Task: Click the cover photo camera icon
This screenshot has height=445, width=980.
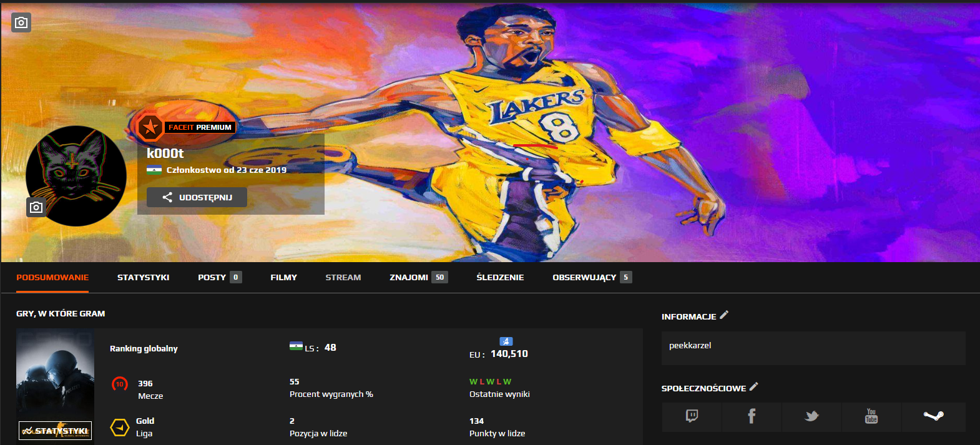Action: (21, 22)
